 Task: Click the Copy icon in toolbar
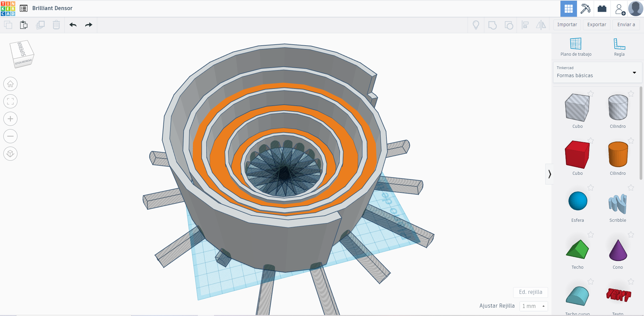[x=8, y=25]
